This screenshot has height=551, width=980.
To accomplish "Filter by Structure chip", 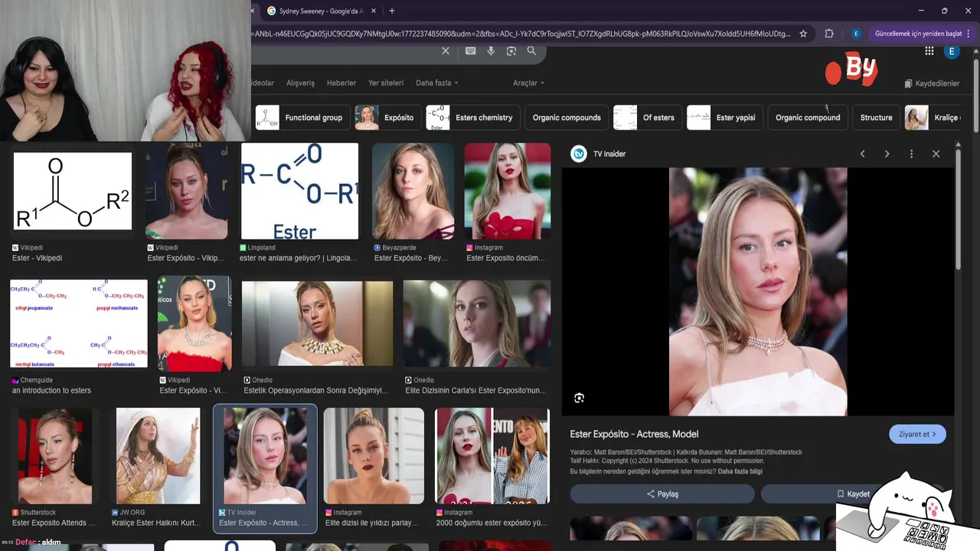I will tap(876, 118).
